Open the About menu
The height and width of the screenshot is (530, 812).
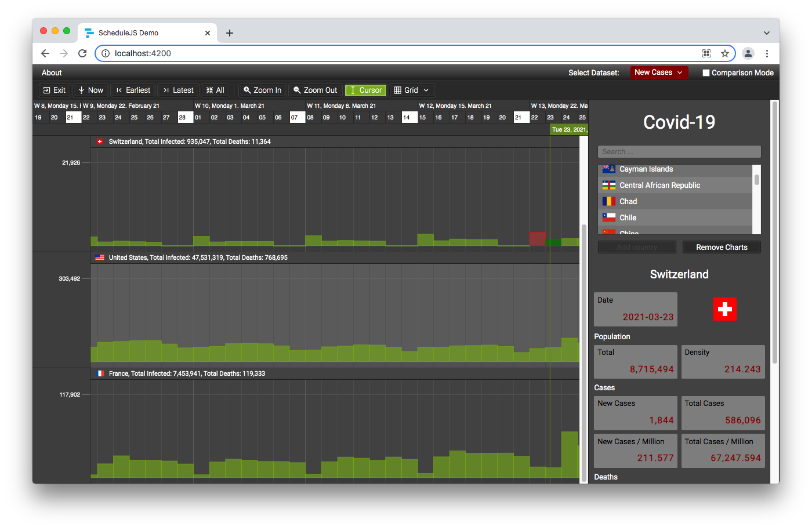click(x=52, y=72)
